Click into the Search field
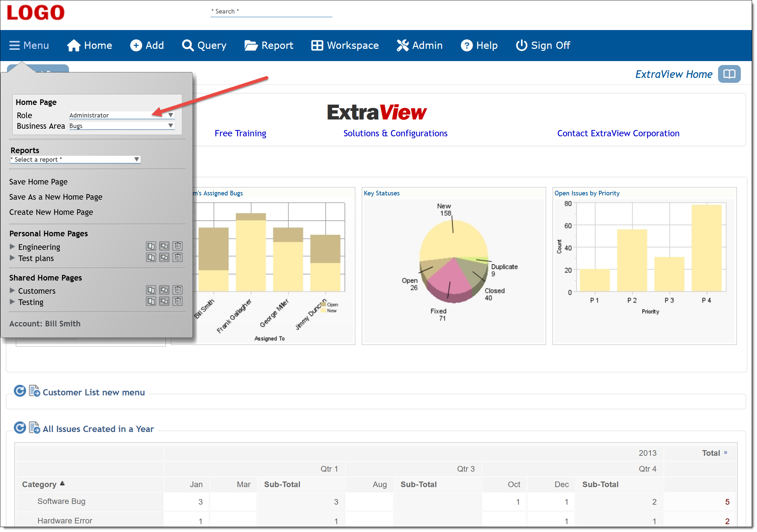This screenshot has height=532, width=757. click(271, 12)
